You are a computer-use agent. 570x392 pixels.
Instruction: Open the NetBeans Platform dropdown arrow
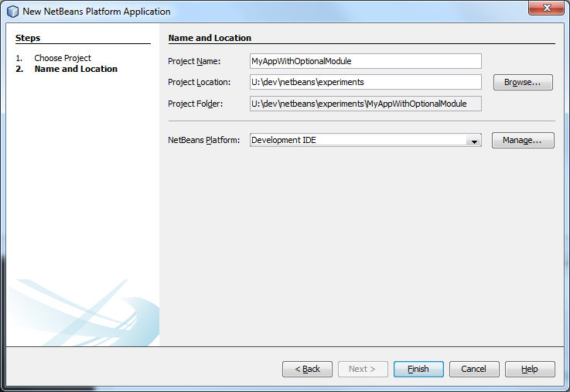click(x=474, y=140)
